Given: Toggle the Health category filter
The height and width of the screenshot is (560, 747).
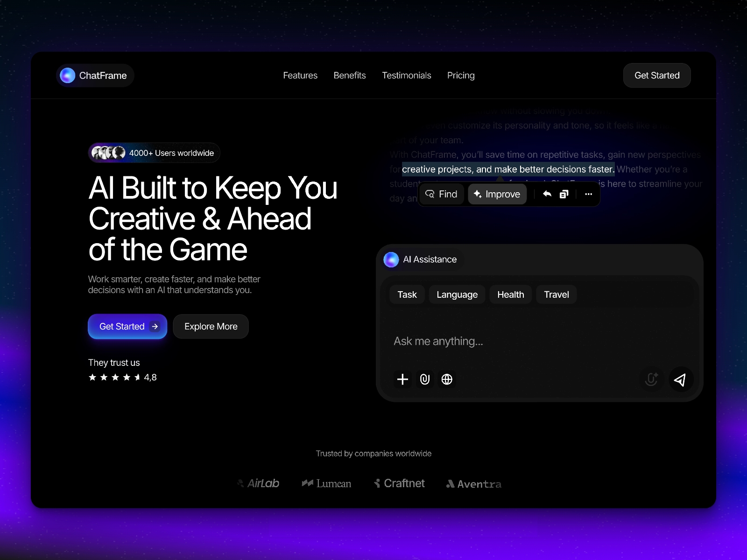Looking at the screenshot, I should click(510, 294).
